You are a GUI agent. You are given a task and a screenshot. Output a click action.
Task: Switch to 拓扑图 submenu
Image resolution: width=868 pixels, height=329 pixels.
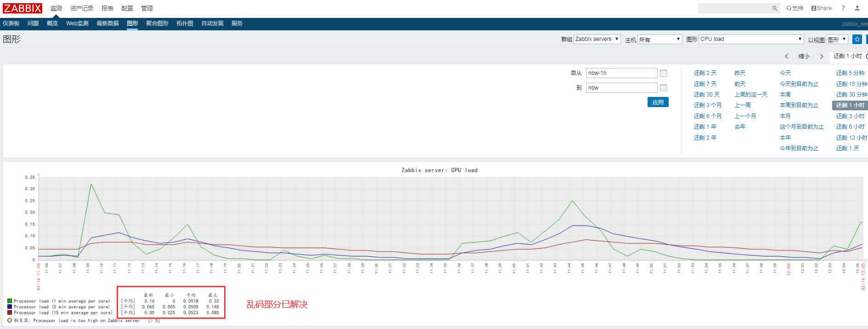185,23
